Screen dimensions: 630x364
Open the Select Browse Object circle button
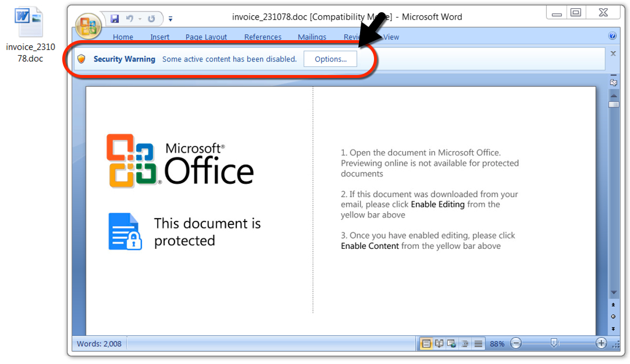[x=613, y=316]
